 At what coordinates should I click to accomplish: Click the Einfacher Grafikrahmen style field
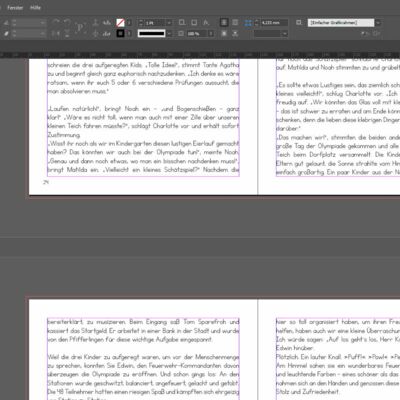(341, 23)
